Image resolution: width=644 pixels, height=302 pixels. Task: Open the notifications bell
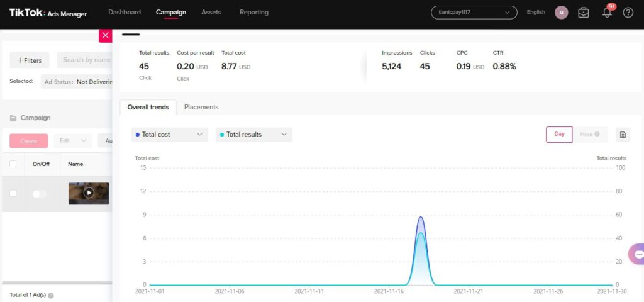click(x=607, y=13)
